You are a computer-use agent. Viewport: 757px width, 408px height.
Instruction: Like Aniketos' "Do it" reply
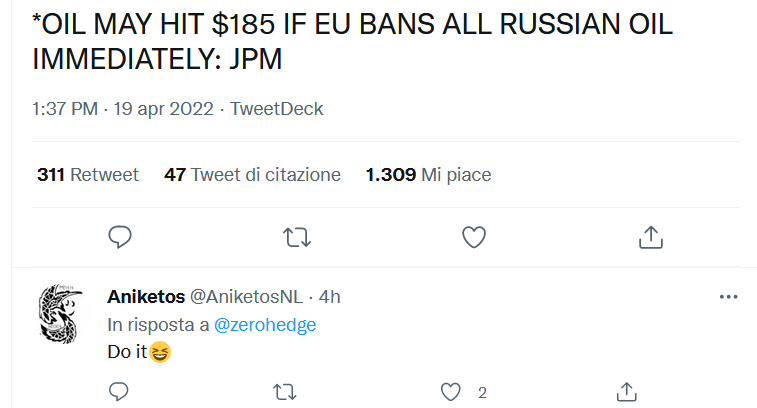coord(450,392)
